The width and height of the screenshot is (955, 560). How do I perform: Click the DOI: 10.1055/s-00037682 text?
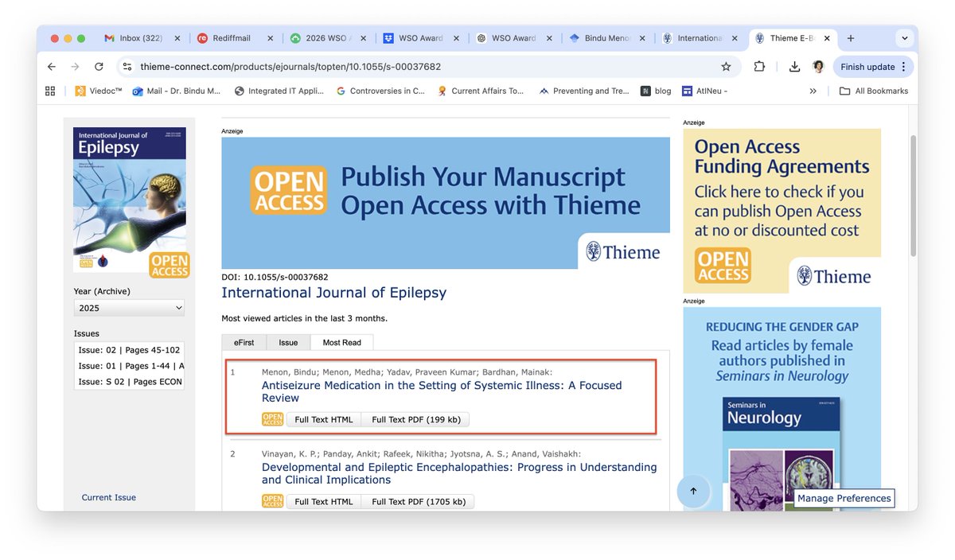point(275,277)
